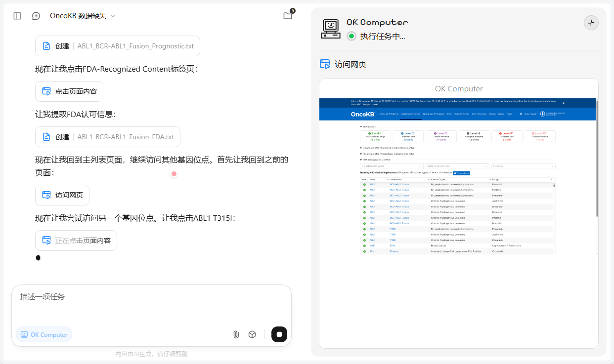Click the embedded webpage vertical scrollbar

click(597, 158)
